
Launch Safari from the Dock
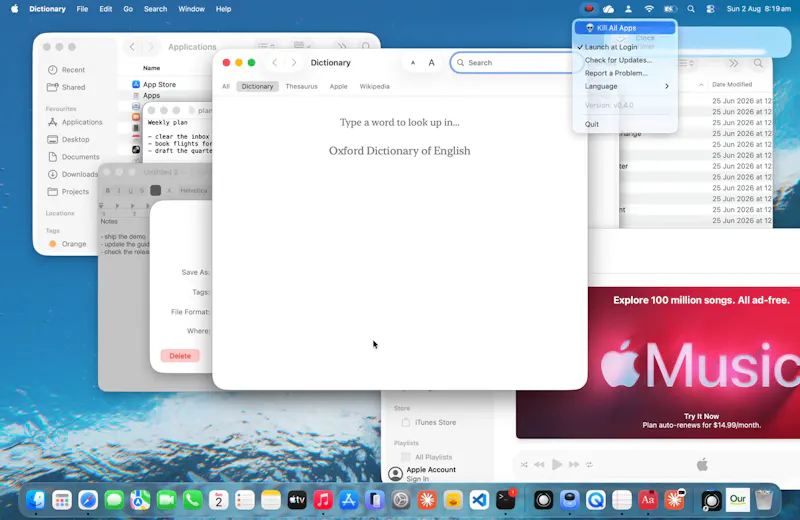point(88,500)
